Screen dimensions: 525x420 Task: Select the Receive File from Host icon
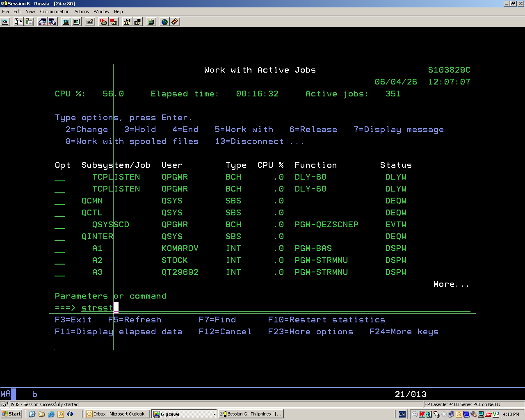[x=53, y=22]
